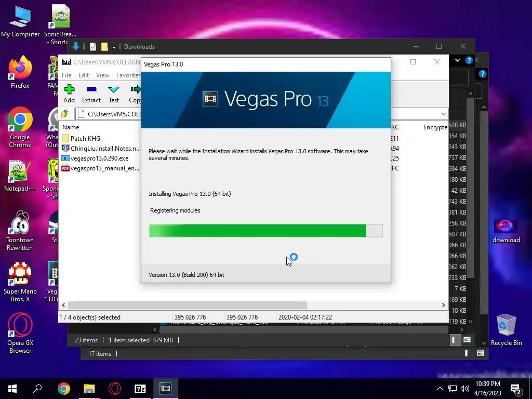Click the network icon in system tray

tap(452, 389)
